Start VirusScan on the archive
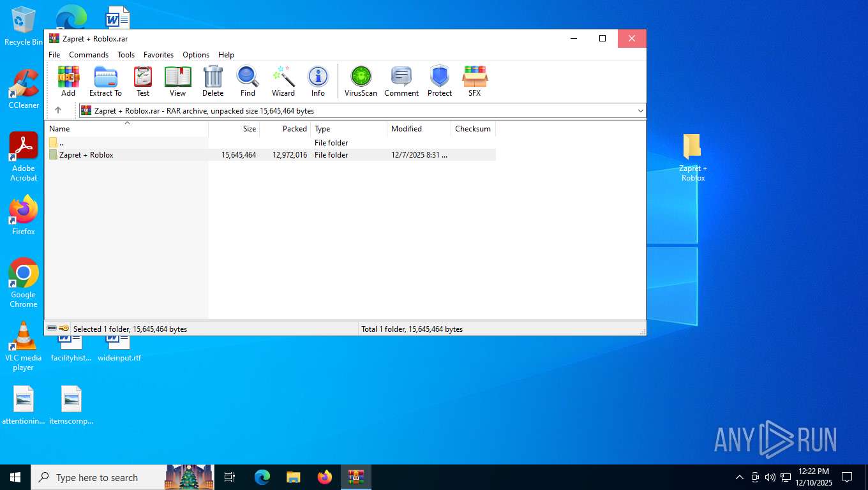Image resolution: width=868 pixels, height=490 pixels. (361, 81)
